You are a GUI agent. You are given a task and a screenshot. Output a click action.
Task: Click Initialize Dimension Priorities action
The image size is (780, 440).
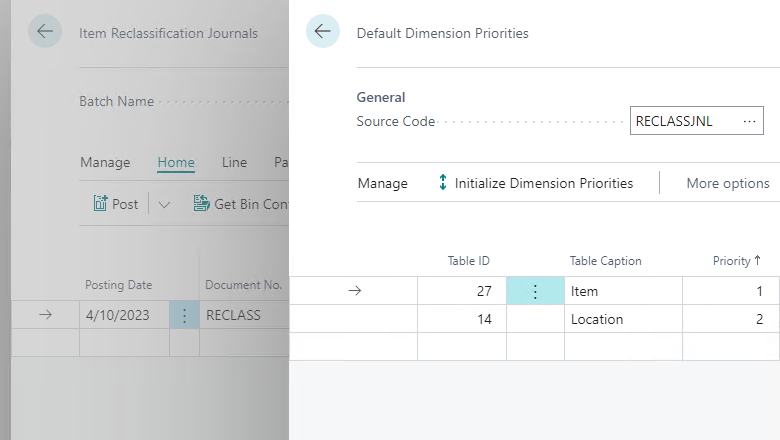pos(544,183)
